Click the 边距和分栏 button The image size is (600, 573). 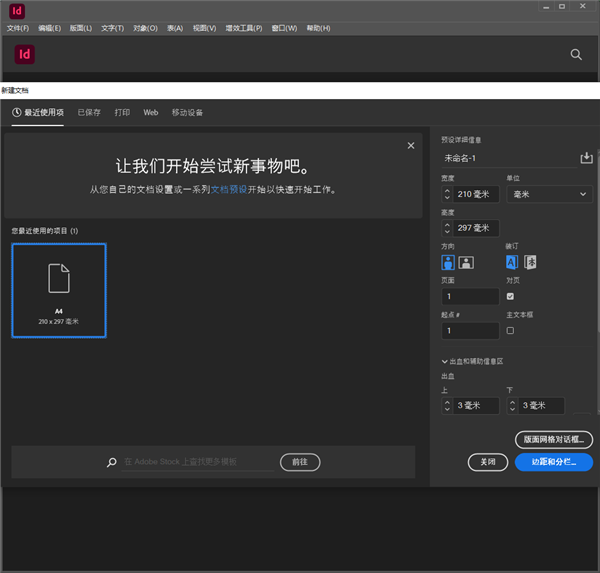pyautogui.click(x=554, y=462)
